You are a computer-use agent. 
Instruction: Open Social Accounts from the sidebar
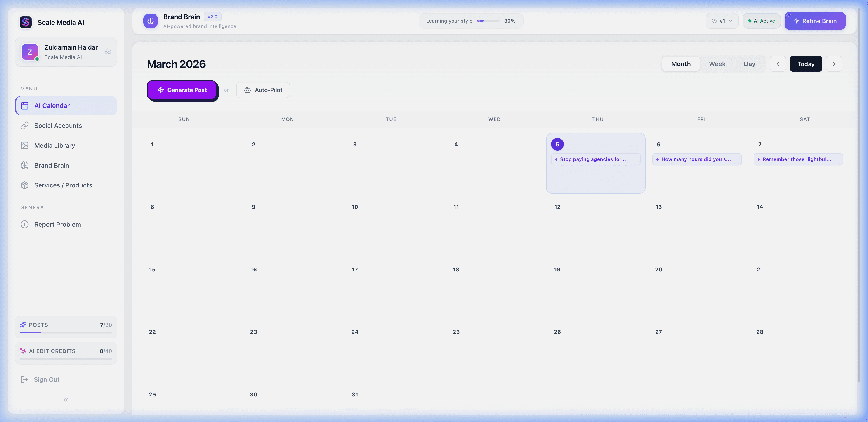click(58, 125)
